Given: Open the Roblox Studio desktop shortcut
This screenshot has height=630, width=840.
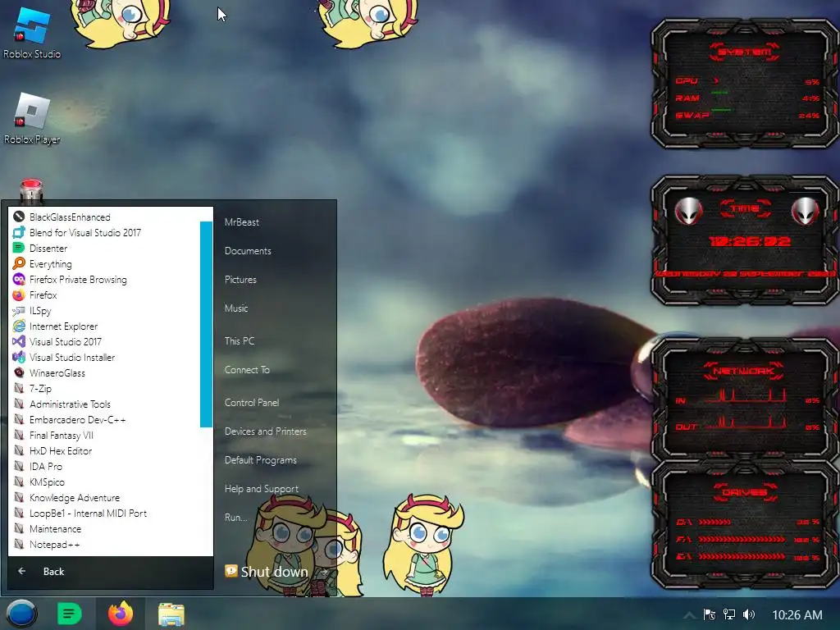Looking at the screenshot, I should click(32, 33).
